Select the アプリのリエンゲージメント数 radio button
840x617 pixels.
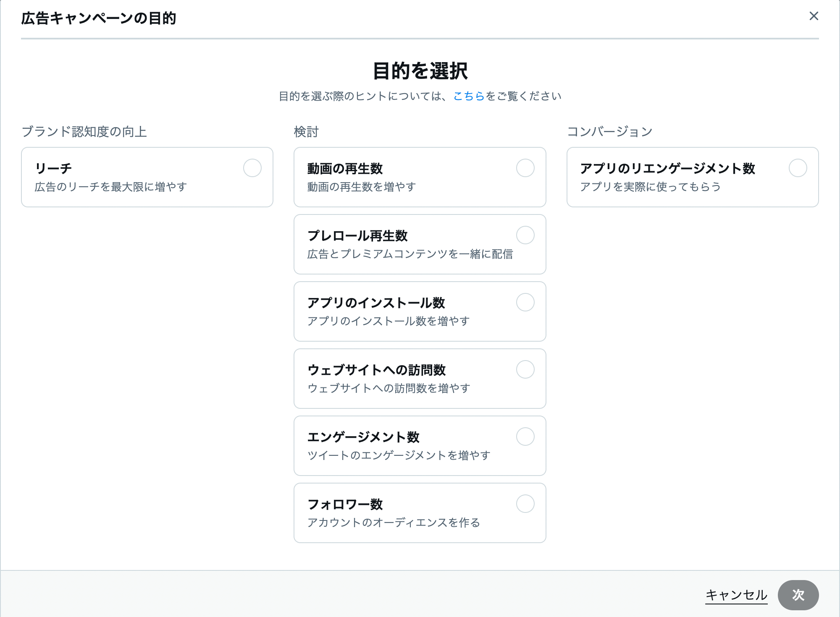(x=798, y=168)
